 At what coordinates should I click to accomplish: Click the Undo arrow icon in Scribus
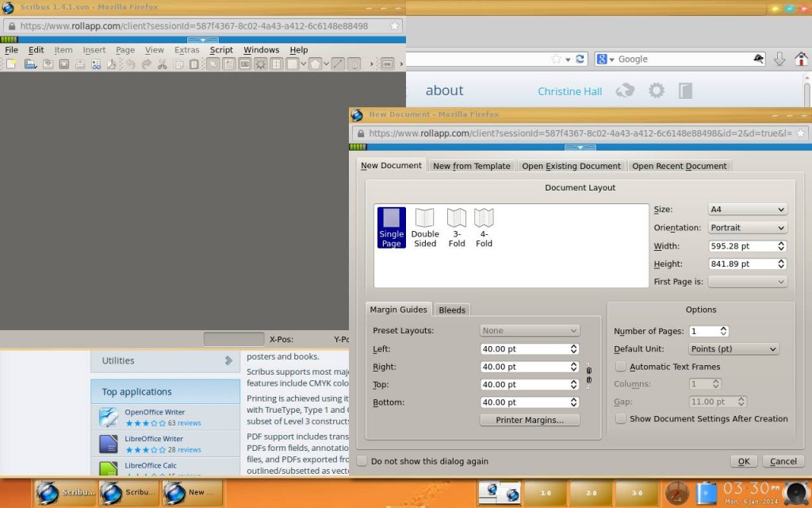coord(131,64)
